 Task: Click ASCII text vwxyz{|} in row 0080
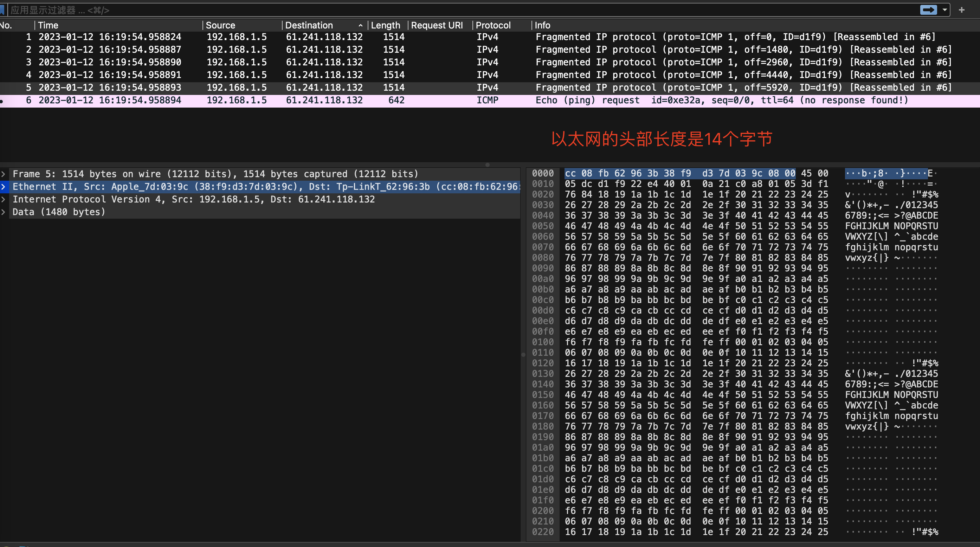867,258
